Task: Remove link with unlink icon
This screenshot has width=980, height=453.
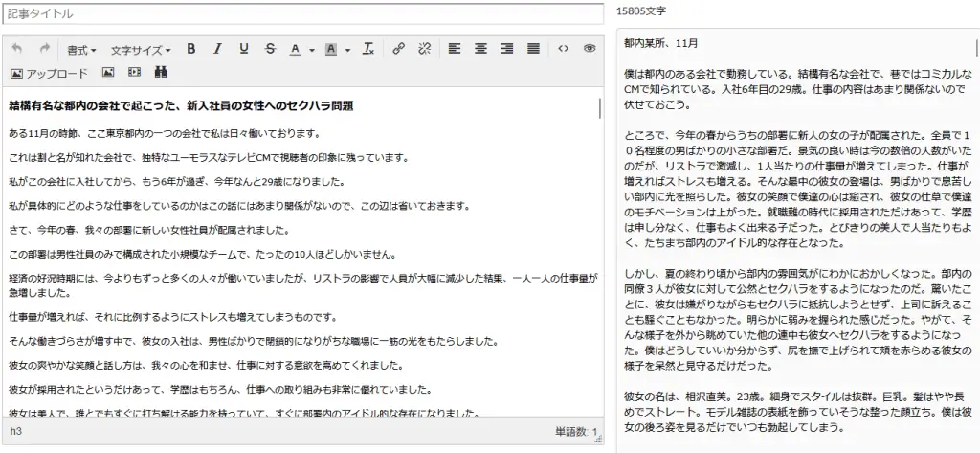Action: [424, 49]
